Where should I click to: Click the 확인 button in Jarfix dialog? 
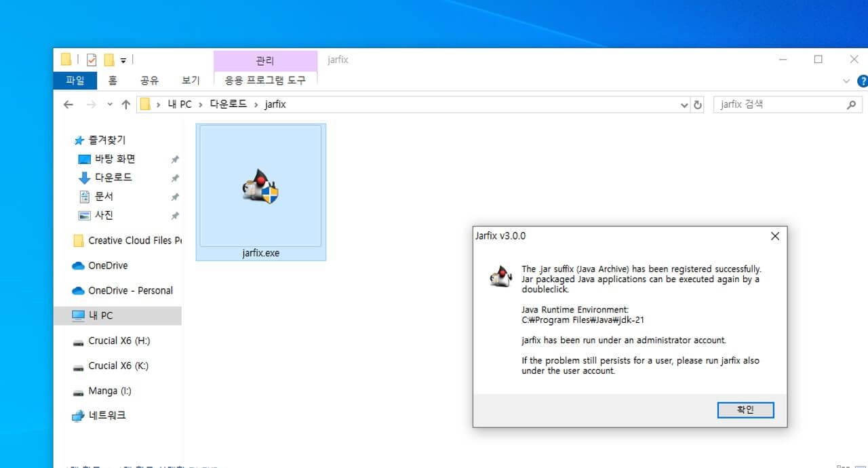click(x=745, y=410)
